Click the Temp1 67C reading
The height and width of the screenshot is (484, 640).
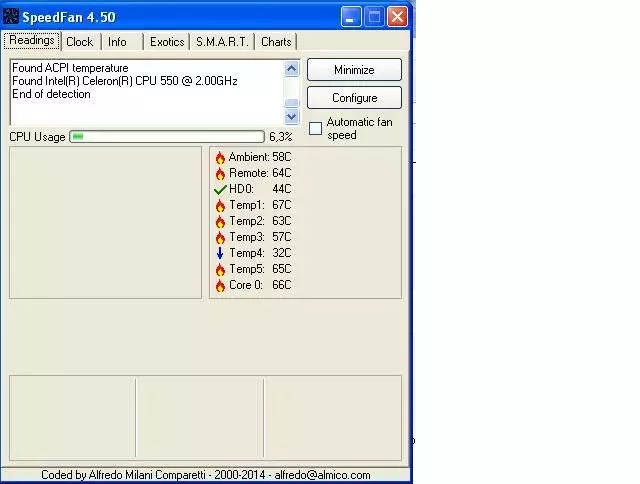coord(260,205)
